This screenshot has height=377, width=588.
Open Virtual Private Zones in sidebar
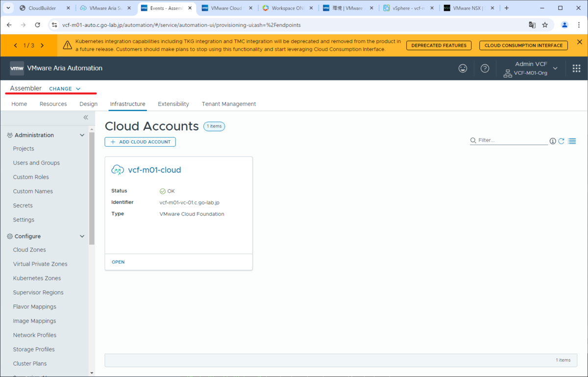click(40, 264)
